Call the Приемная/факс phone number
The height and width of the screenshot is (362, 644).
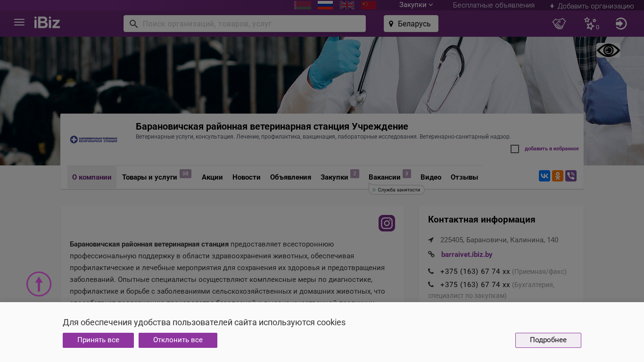[475, 271]
